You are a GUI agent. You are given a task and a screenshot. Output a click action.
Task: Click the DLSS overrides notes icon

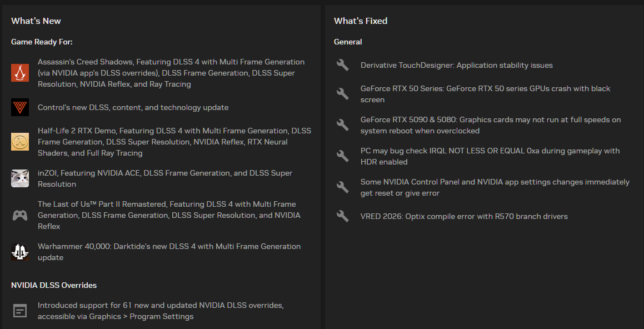click(x=19, y=311)
